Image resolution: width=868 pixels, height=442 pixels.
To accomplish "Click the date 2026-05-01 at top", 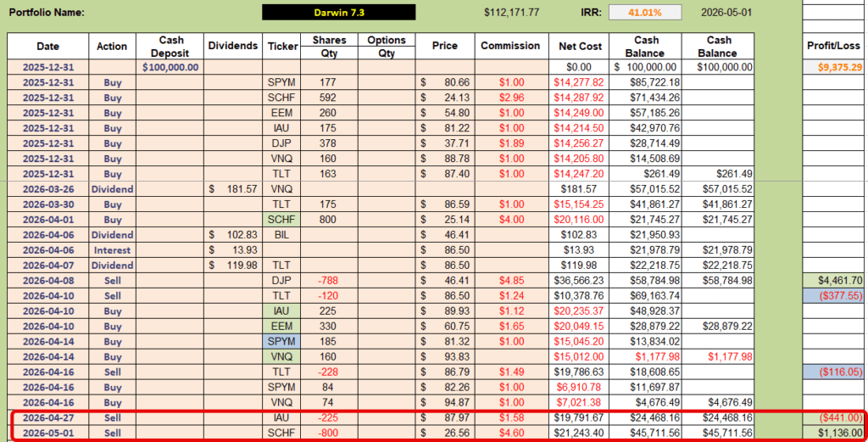I will coord(726,12).
